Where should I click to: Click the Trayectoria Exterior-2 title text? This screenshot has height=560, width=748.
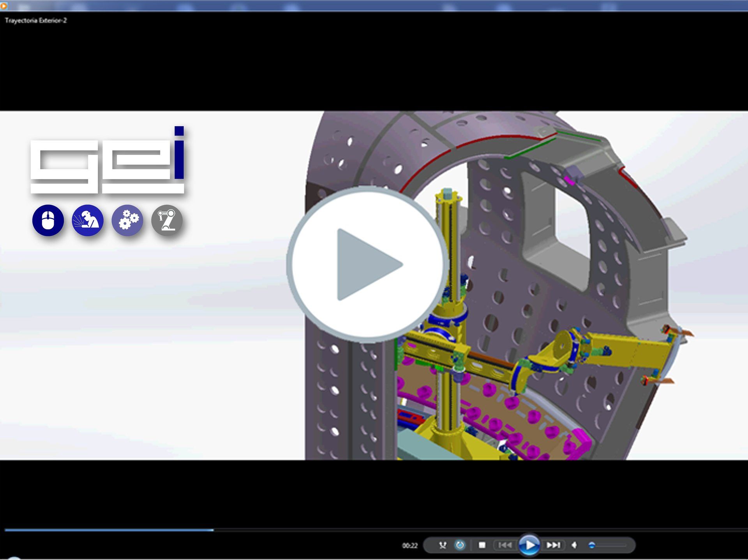(36, 21)
